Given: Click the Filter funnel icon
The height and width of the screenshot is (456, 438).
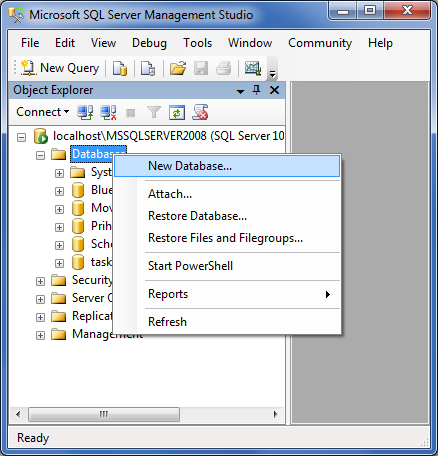Looking at the screenshot, I should tap(154, 112).
